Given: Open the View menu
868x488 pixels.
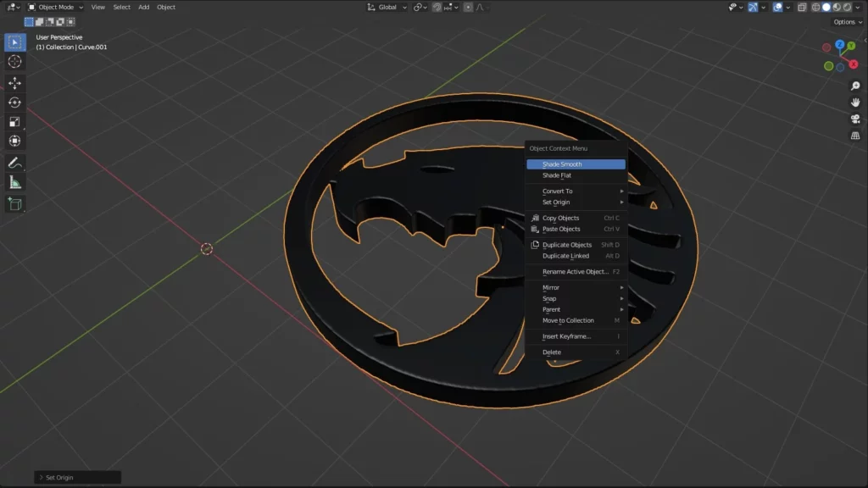Looking at the screenshot, I should (98, 7).
